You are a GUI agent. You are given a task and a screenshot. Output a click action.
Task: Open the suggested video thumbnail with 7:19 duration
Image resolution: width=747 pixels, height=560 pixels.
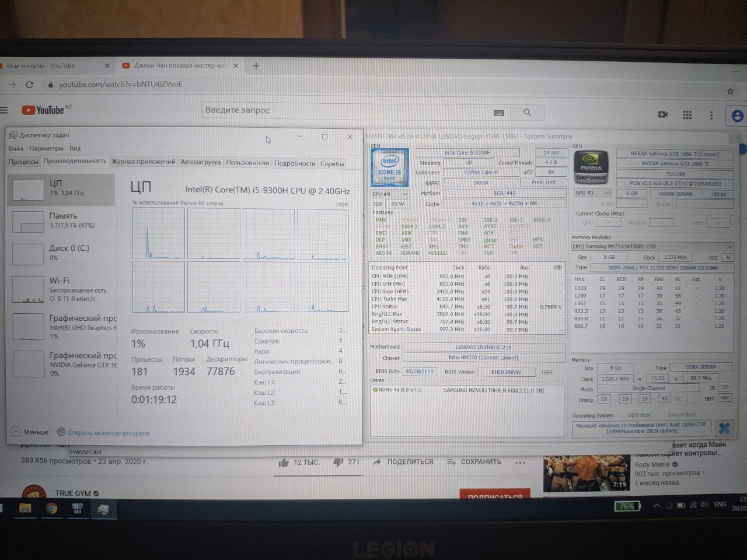tap(587, 473)
